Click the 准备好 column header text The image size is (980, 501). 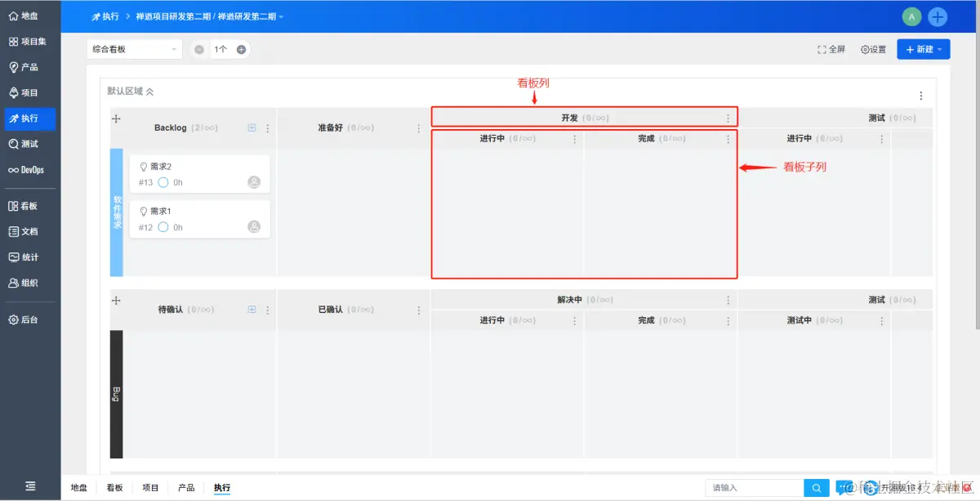(x=330, y=128)
